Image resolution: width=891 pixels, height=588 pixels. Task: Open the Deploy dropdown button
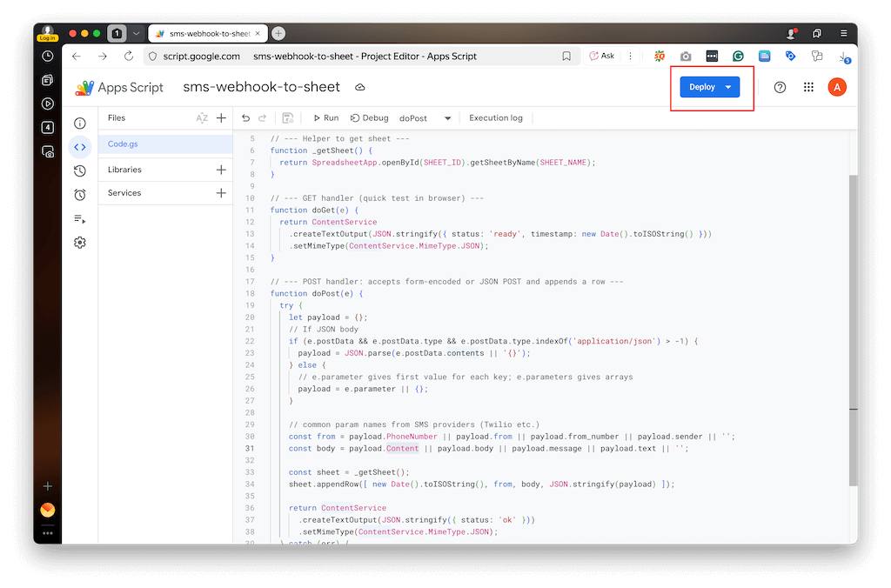pos(709,87)
